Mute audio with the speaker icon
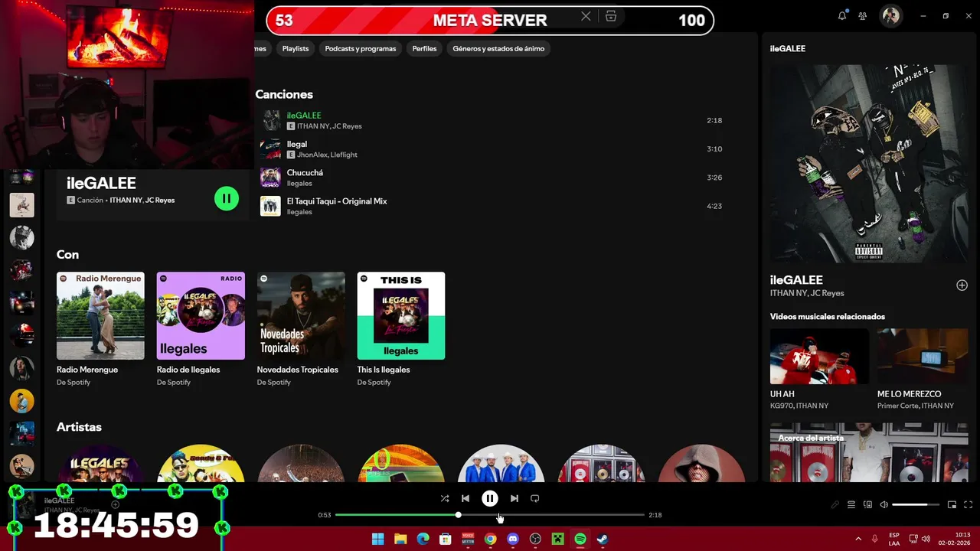Screen dimensions: 980x551 tap(884, 505)
